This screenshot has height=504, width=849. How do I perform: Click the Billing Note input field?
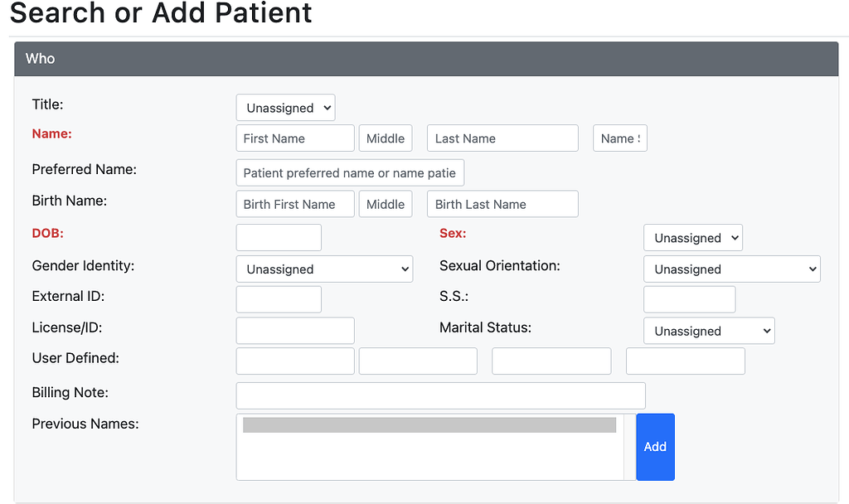click(440, 395)
